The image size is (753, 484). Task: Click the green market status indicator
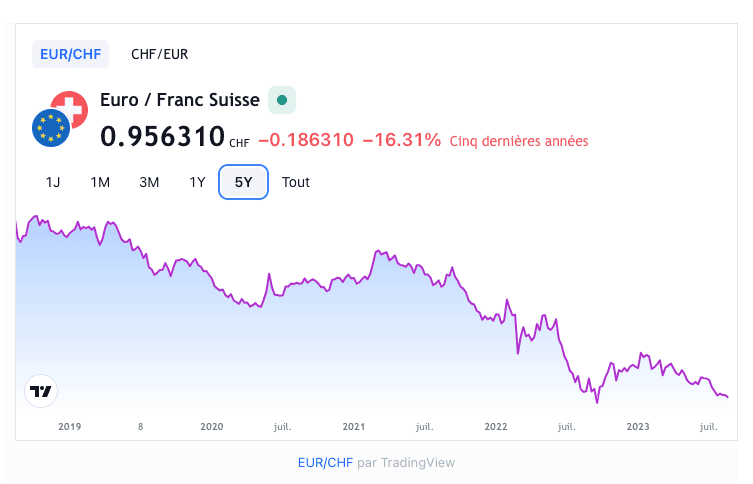(x=282, y=100)
